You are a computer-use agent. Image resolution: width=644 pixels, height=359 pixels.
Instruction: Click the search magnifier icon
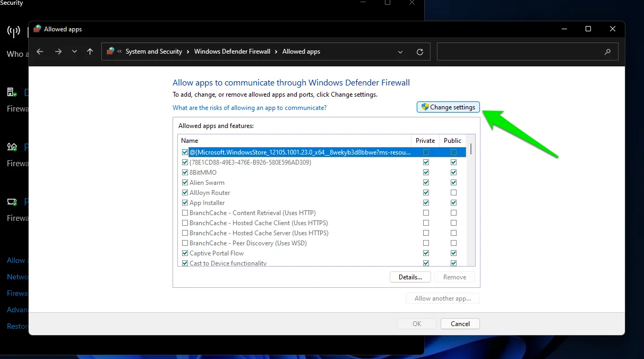[607, 52]
